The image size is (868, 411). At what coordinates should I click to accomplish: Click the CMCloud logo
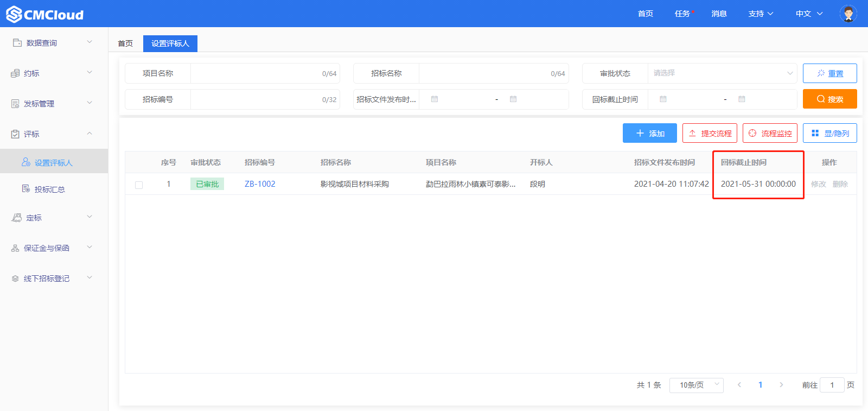coord(45,14)
